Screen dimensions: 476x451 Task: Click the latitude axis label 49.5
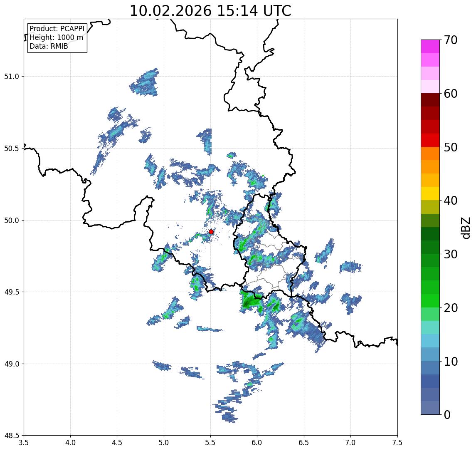pos(12,292)
